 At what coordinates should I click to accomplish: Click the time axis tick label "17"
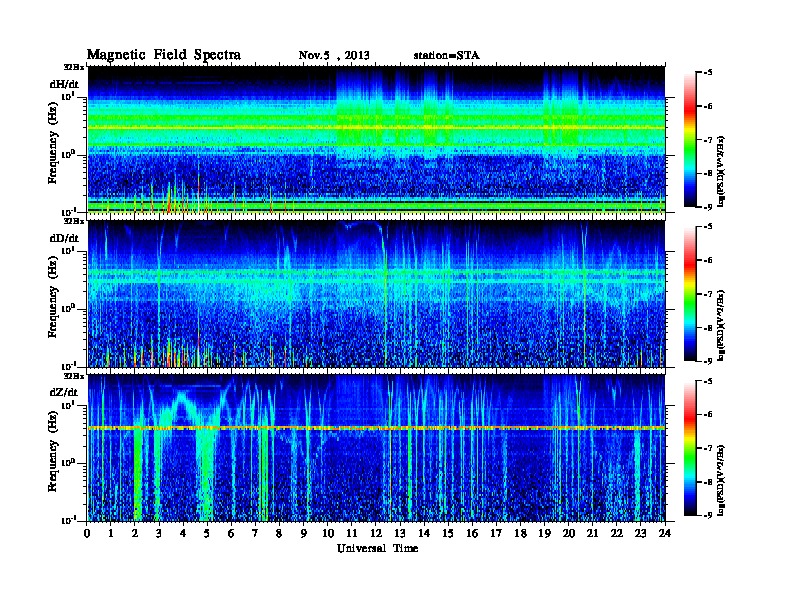click(x=496, y=533)
